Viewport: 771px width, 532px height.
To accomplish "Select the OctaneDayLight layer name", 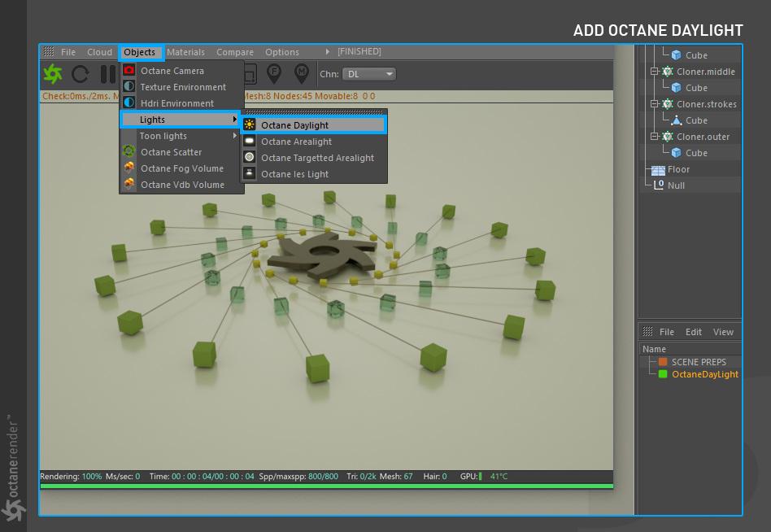I will (x=704, y=373).
